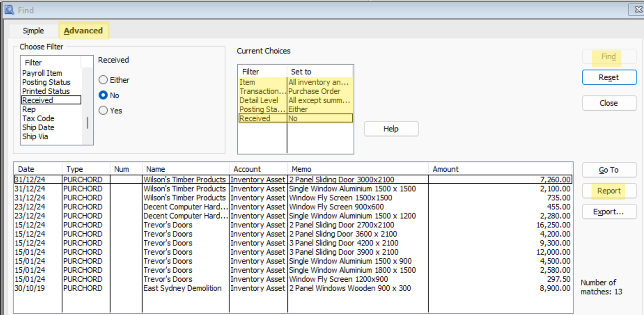Select Received in the filter list
Viewport: 644px width, 315px height.
pos(51,100)
